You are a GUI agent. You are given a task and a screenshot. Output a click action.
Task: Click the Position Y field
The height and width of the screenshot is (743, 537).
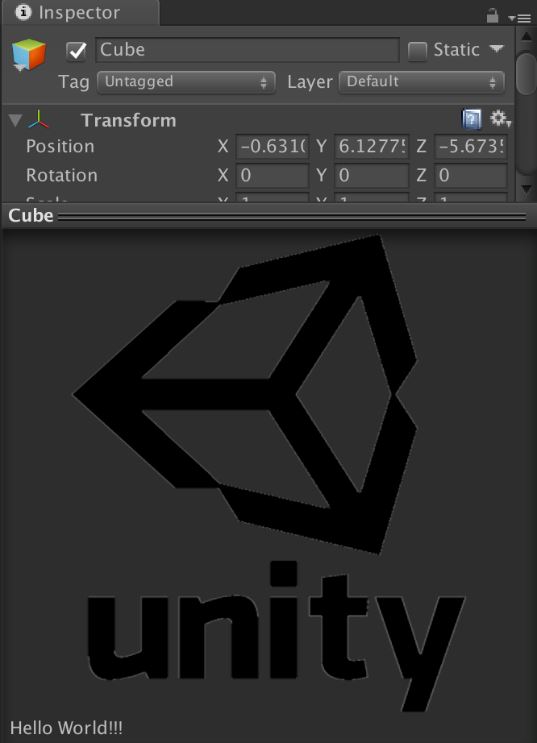[372, 146]
